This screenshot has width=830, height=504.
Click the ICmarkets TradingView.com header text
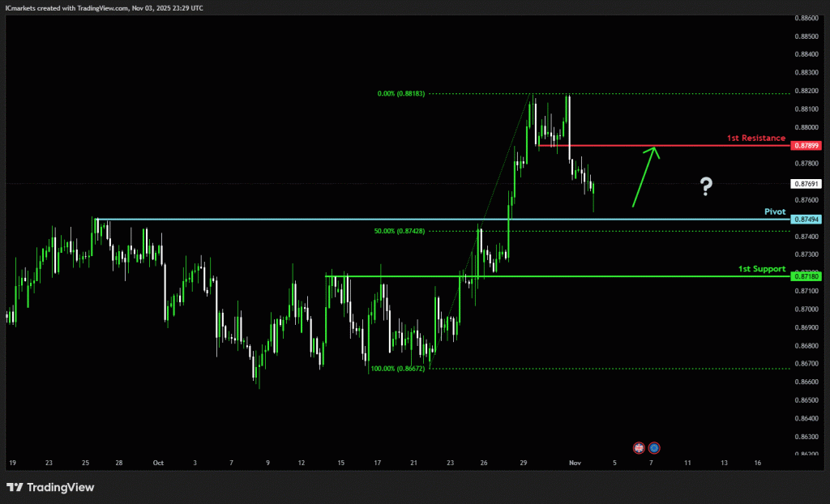pos(104,7)
